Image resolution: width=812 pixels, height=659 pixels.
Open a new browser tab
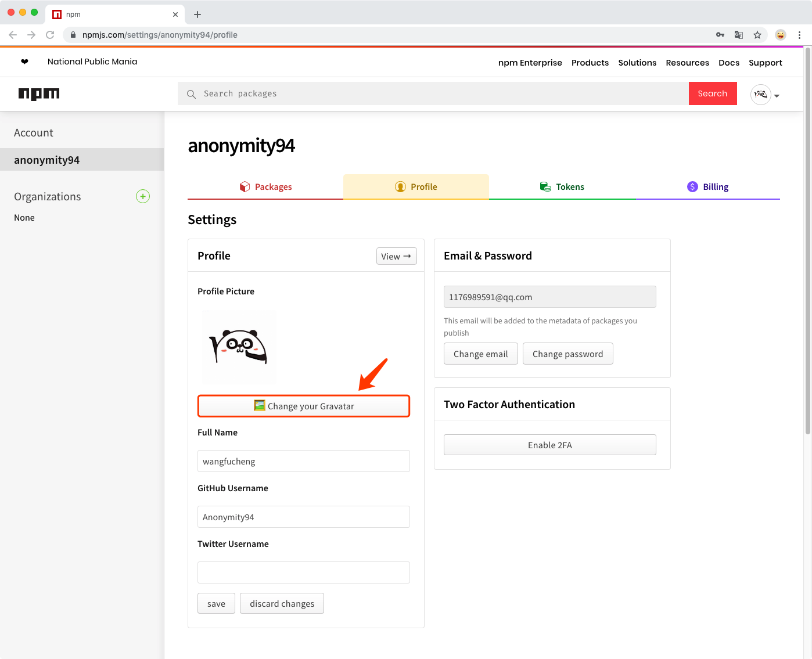[197, 15]
